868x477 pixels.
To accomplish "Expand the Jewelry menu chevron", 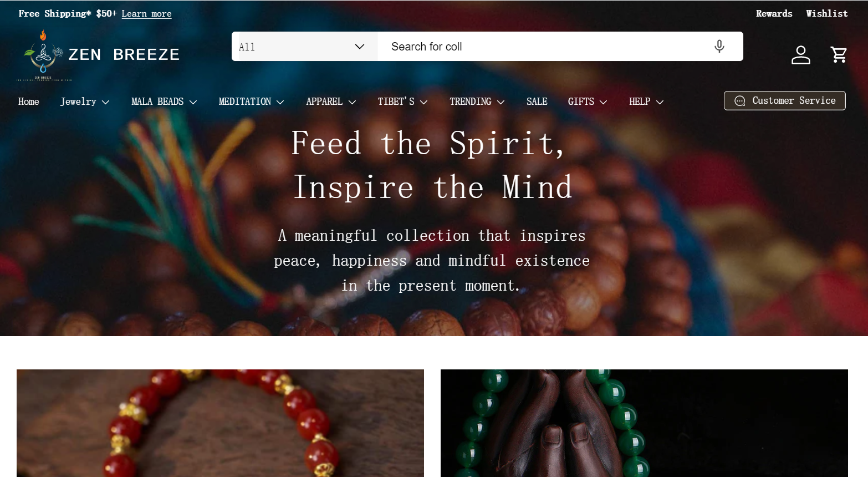I will coord(105,102).
